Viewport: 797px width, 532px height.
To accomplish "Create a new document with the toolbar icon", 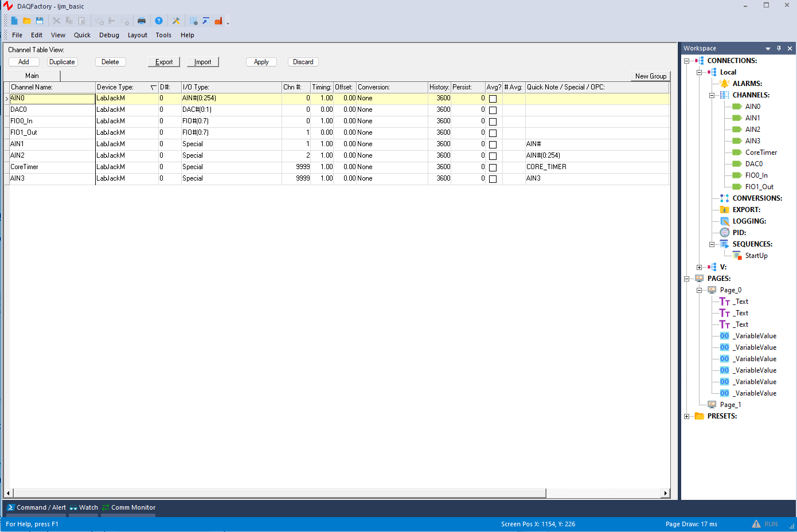I will coord(14,20).
